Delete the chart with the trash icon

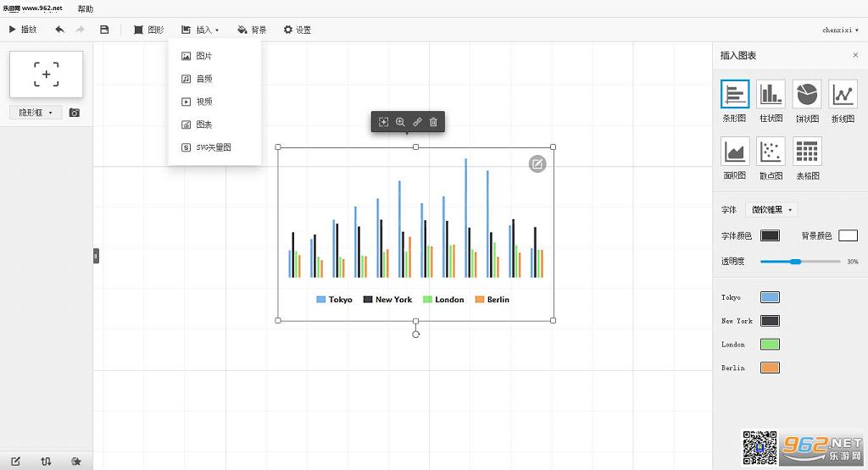(433, 122)
